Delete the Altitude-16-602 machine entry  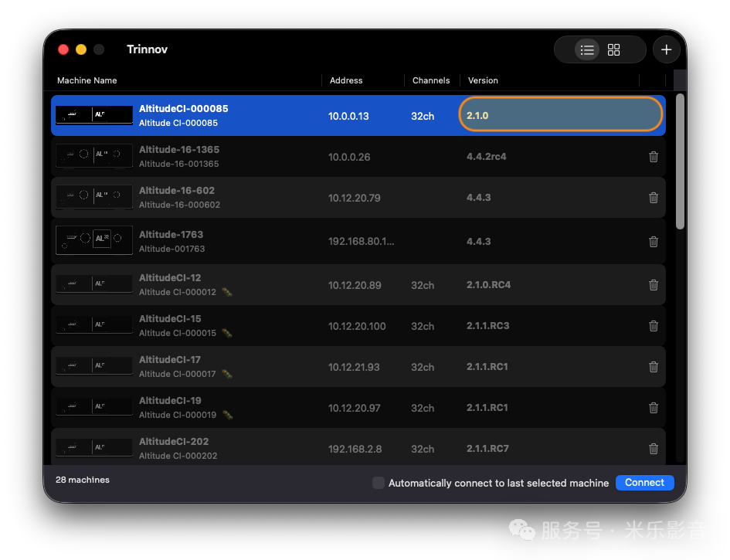[654, 198]
